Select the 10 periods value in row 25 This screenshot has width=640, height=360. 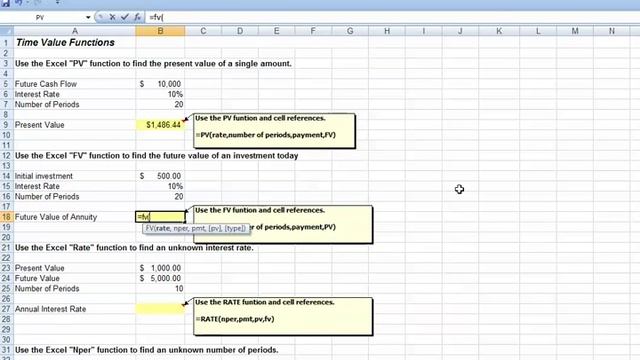[160, 289]
